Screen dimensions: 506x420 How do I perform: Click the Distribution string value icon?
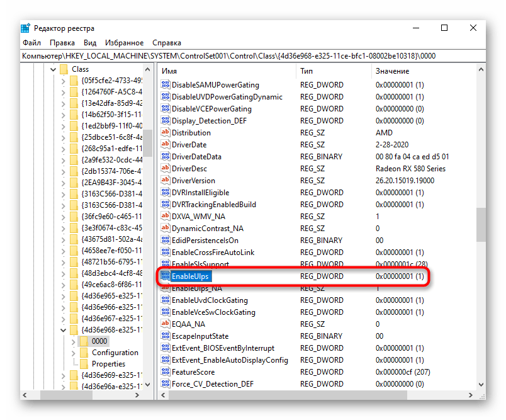point(166,133)
